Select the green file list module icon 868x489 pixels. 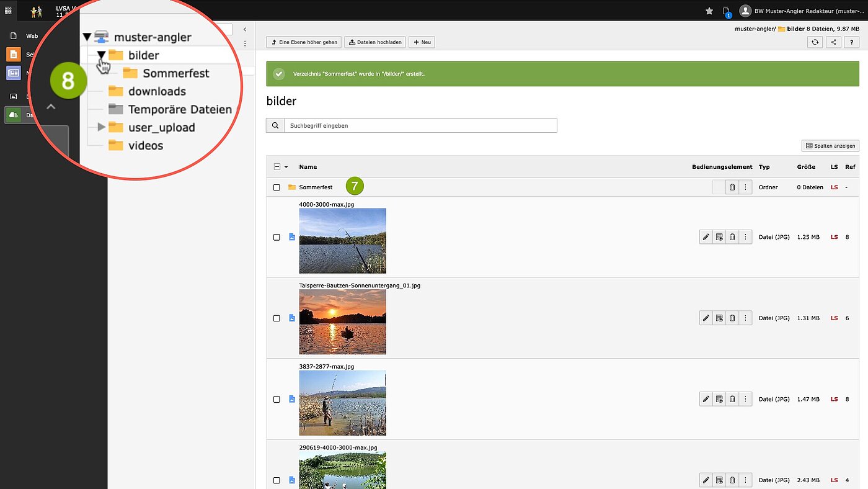pyautogui.click(x=13, y=115)
